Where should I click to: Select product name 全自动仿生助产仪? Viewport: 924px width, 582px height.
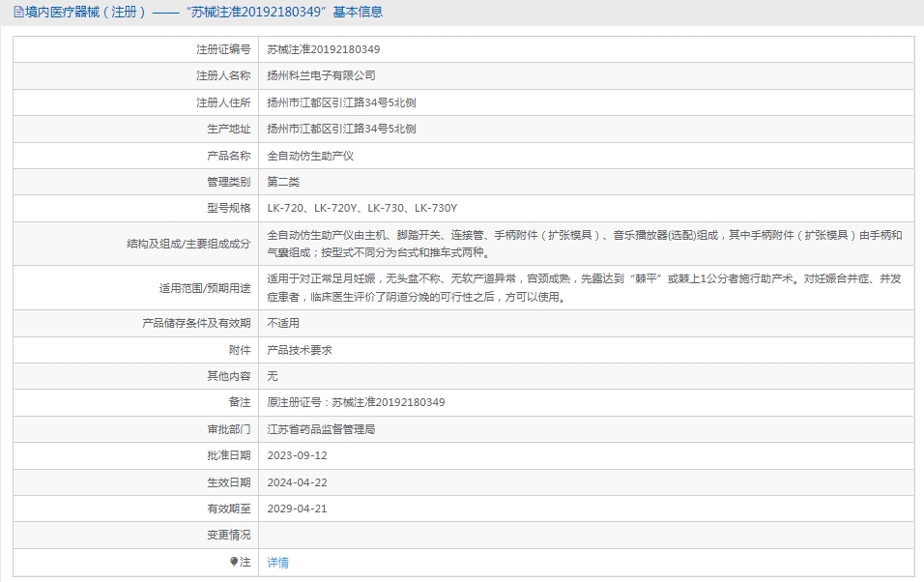(310, 156)
